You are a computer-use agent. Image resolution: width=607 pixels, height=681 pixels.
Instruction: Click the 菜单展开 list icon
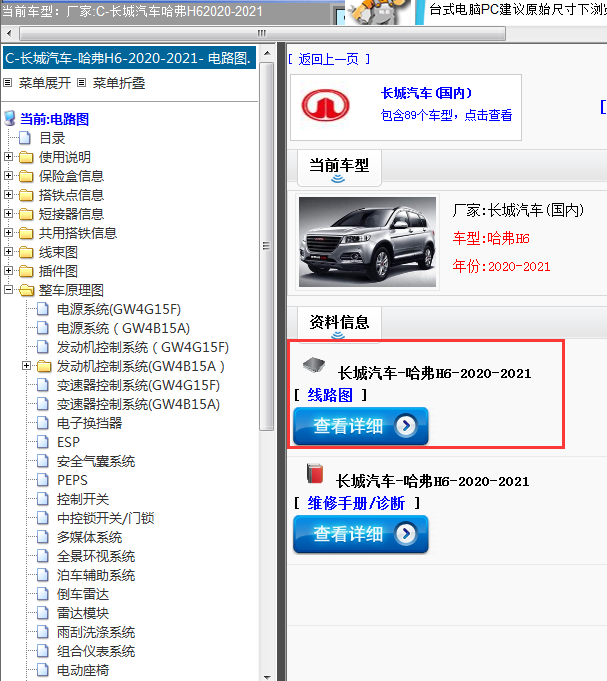(x=7, y=83)
